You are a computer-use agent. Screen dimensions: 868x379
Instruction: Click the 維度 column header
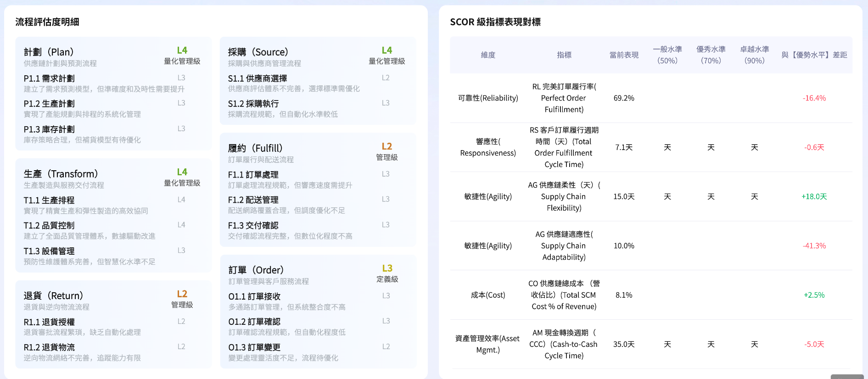tap(488, 55)
